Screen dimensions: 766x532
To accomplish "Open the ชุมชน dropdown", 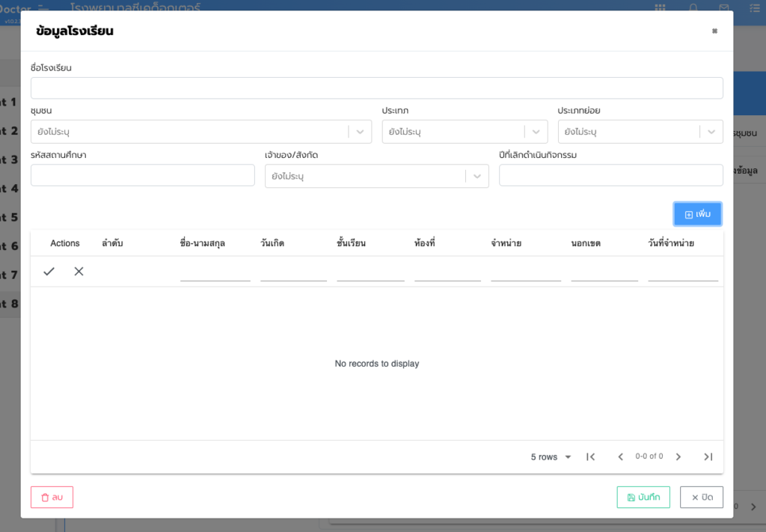I will 360,132.
